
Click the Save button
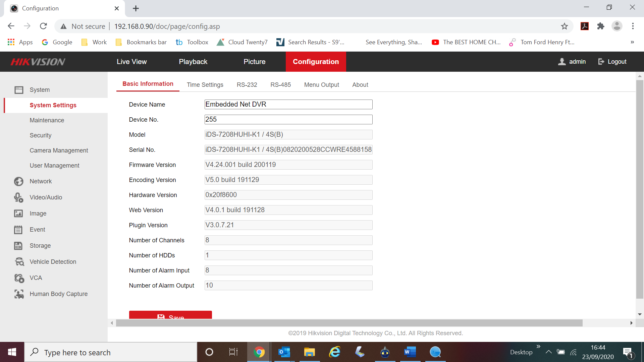coord(170,315)
